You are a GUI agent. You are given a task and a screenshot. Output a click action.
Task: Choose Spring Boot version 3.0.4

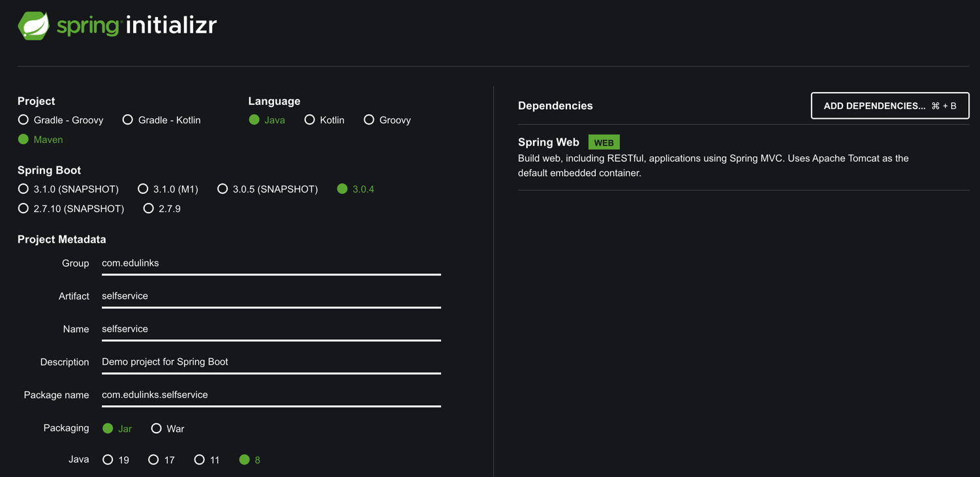(356, 189)
